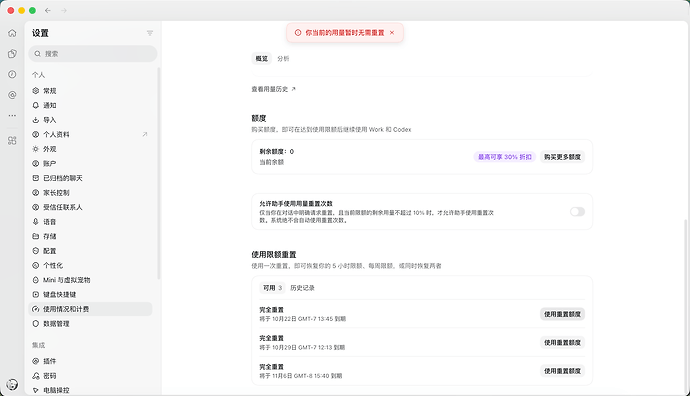Open the 通知 bell icon
This screenshot has height=396, width=690.
point(36,105)
